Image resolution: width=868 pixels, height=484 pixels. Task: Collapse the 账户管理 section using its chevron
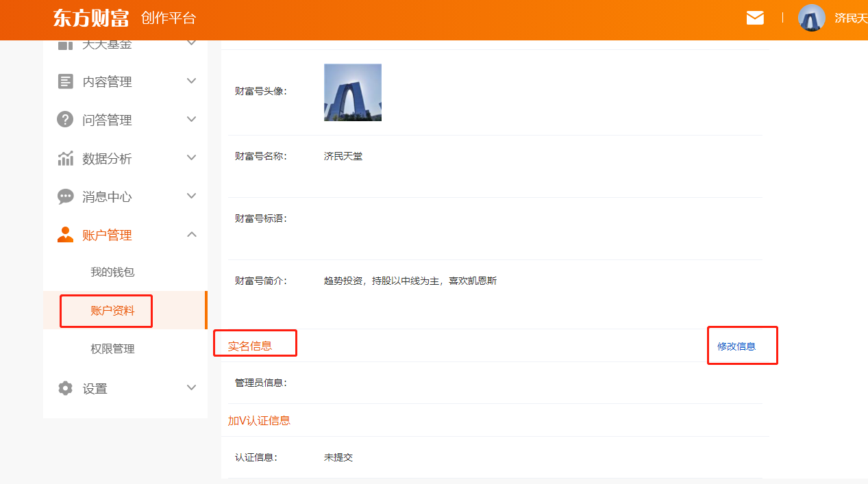192,234
